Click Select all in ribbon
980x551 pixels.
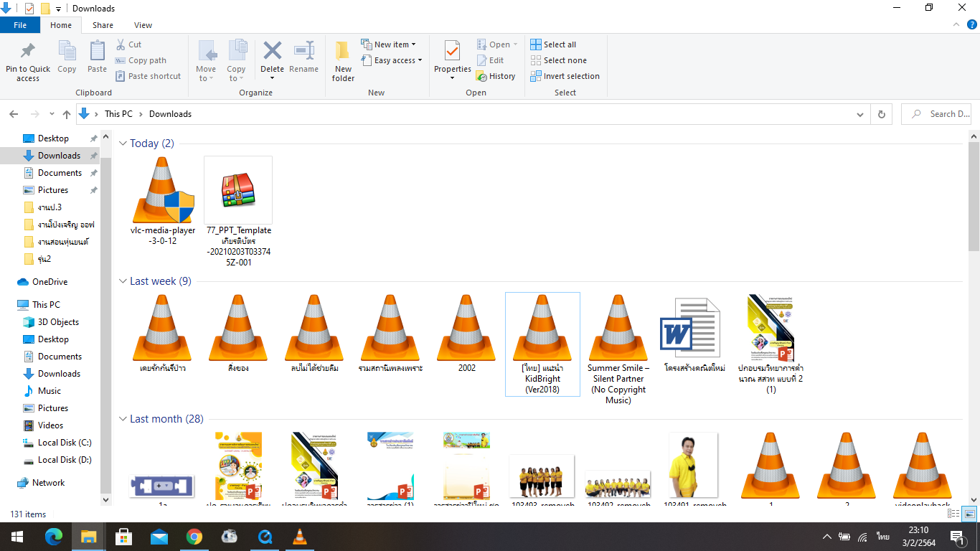553,44
